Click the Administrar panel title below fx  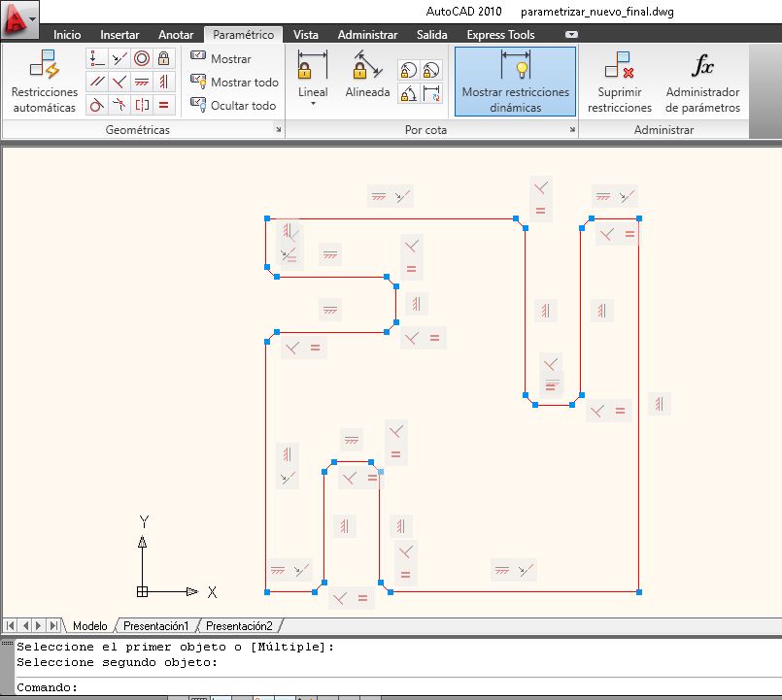(x=663, y=130)
